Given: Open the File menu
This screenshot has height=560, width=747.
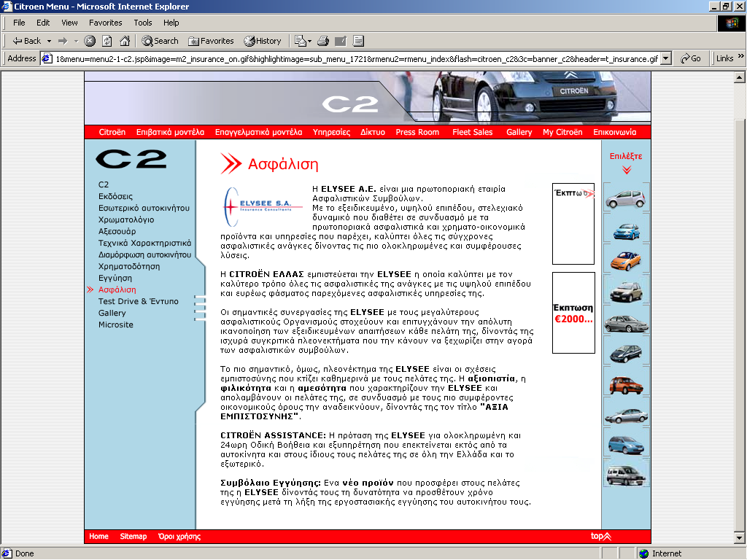Looking at the screenshot, I should [x=19, y=23].
